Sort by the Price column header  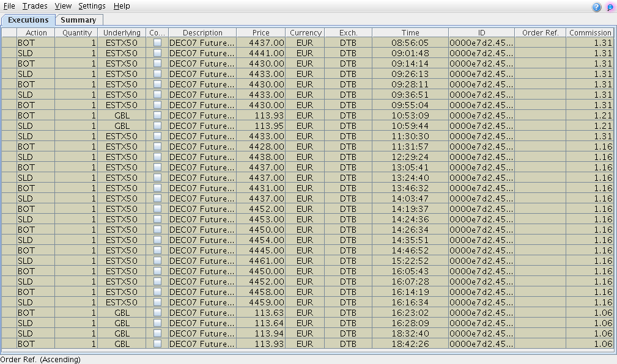[x=260, y=32]
